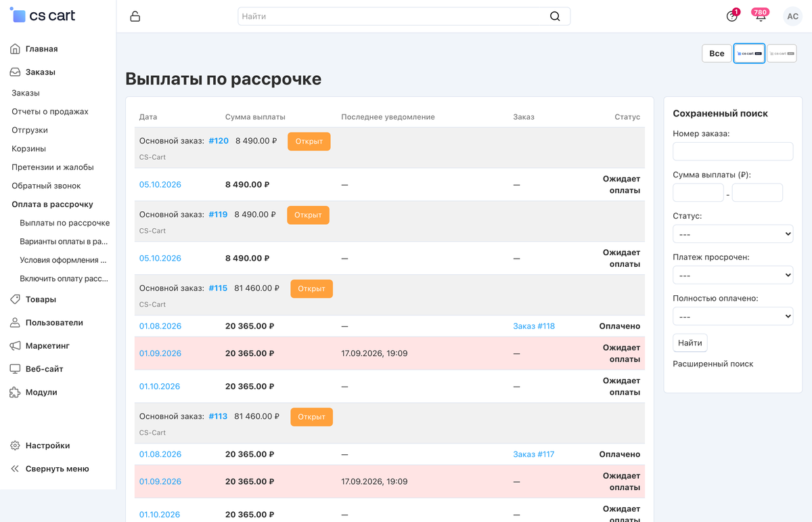Open main order #115 link
Screen dimensions: 812x522
(218, 288)
